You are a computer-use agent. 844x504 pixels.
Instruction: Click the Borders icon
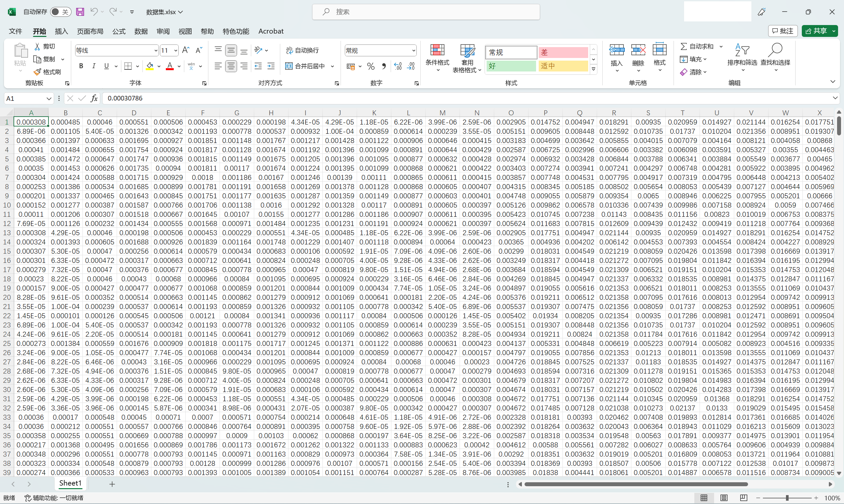pos(128,66)
